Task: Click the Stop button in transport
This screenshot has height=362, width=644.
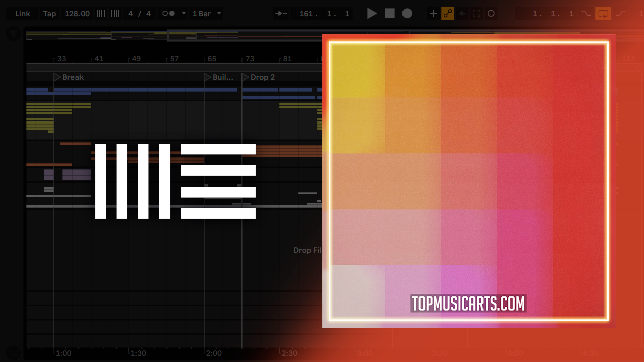Action: pos(390,14)
